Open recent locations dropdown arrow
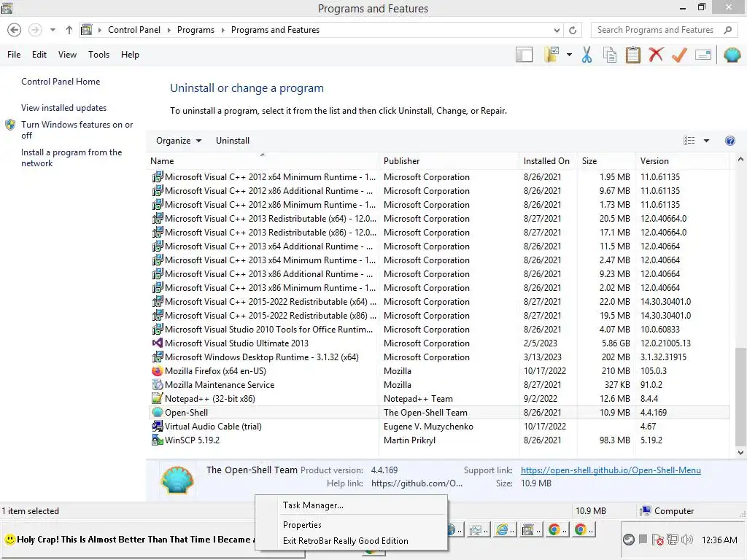Image resolution: width=747 pixels, height=560 pixels. [53, 30]
